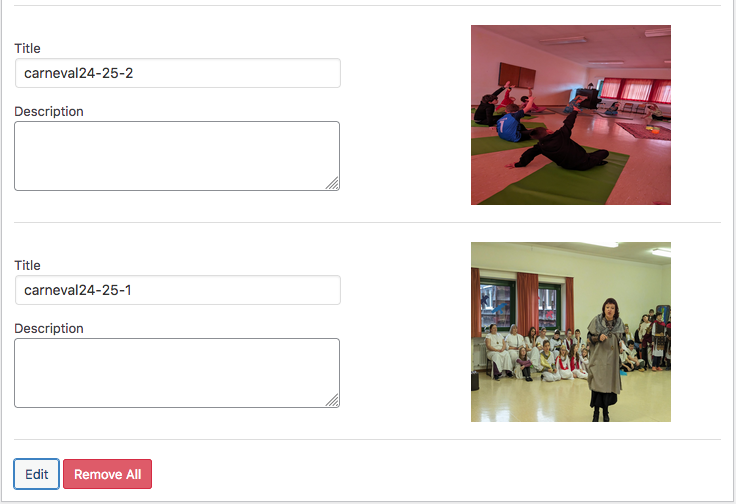Grab the resize handle of the carneval24-25-1 description
The width and height of the screenshot is (736, 504).
[x=333, y=401]
